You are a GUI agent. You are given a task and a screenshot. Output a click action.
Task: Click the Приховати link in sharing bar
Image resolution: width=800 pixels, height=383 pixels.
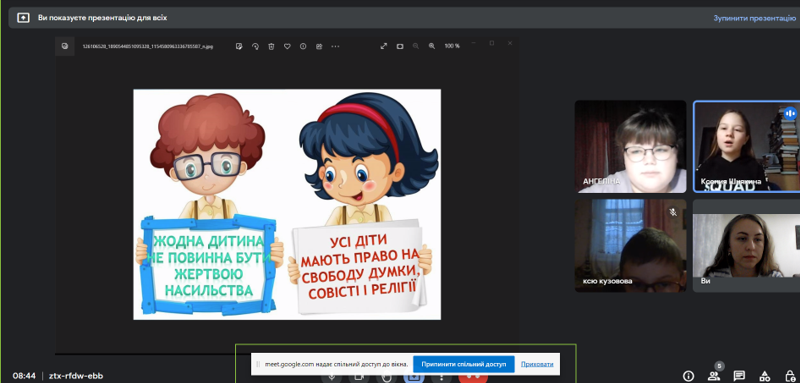pos(537,364)
